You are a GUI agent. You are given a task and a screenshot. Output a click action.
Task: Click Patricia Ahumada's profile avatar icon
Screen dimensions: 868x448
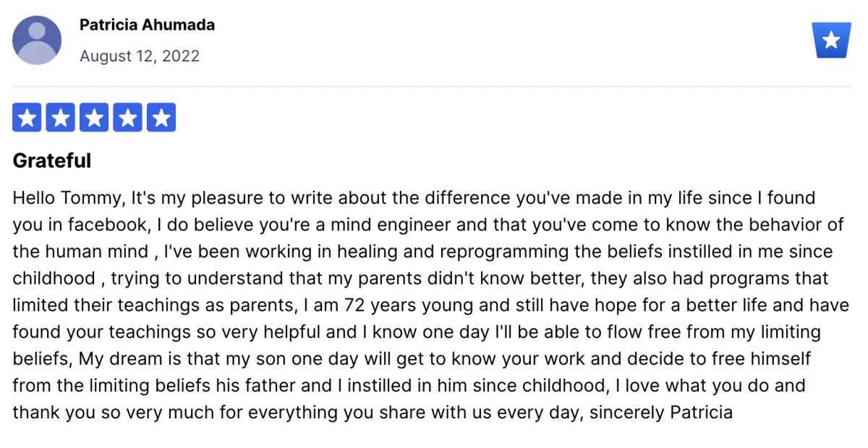click(37, 40)
